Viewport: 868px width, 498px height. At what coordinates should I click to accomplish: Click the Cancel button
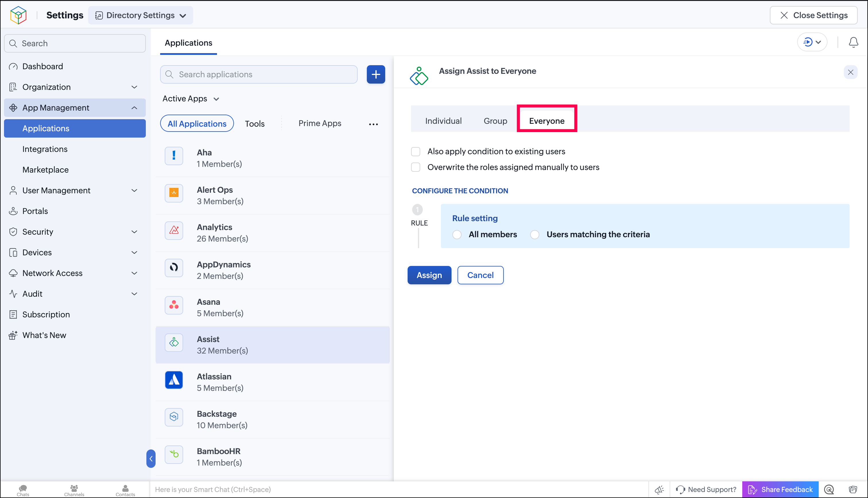pos(480,275)
